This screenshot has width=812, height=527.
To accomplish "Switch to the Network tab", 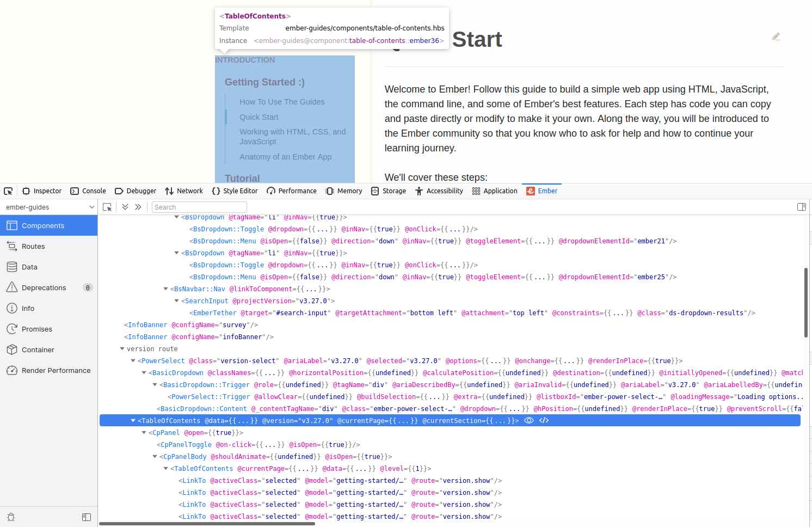I will coord(184,191).
